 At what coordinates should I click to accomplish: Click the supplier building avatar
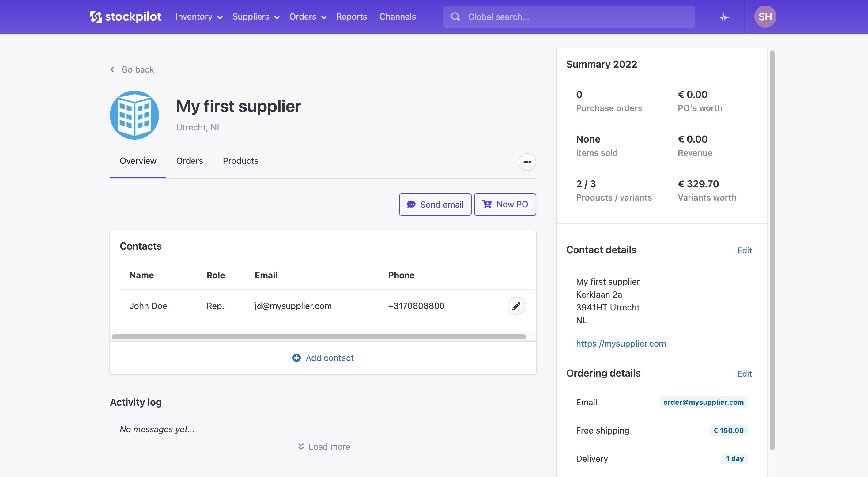[134, 115]
